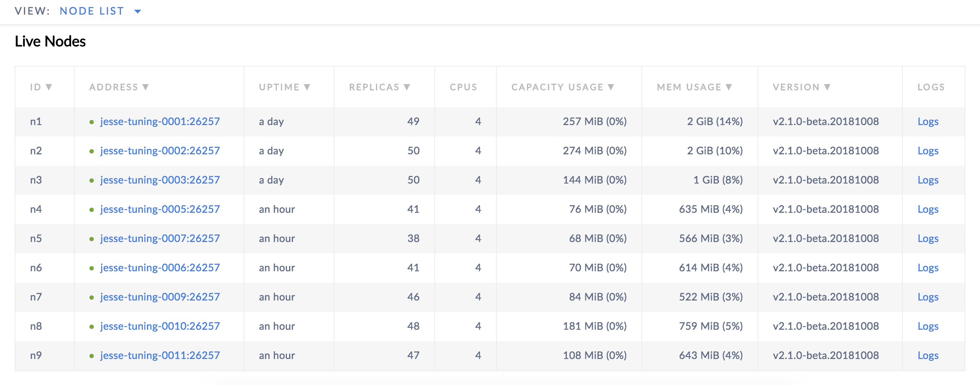980x385 pixels.
Task: Sort by Replicas column arrow
Action: 407,87
